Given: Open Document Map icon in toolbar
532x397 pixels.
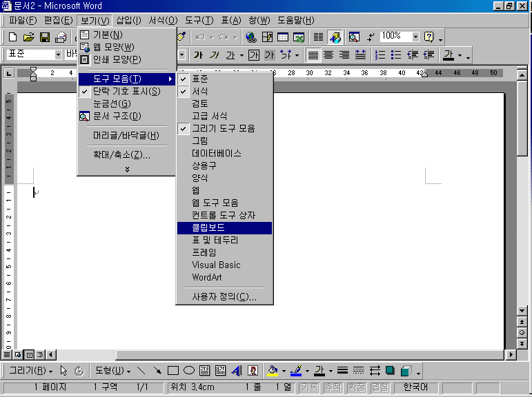Looking at the screenshot, I should click(x=354, y=37).
